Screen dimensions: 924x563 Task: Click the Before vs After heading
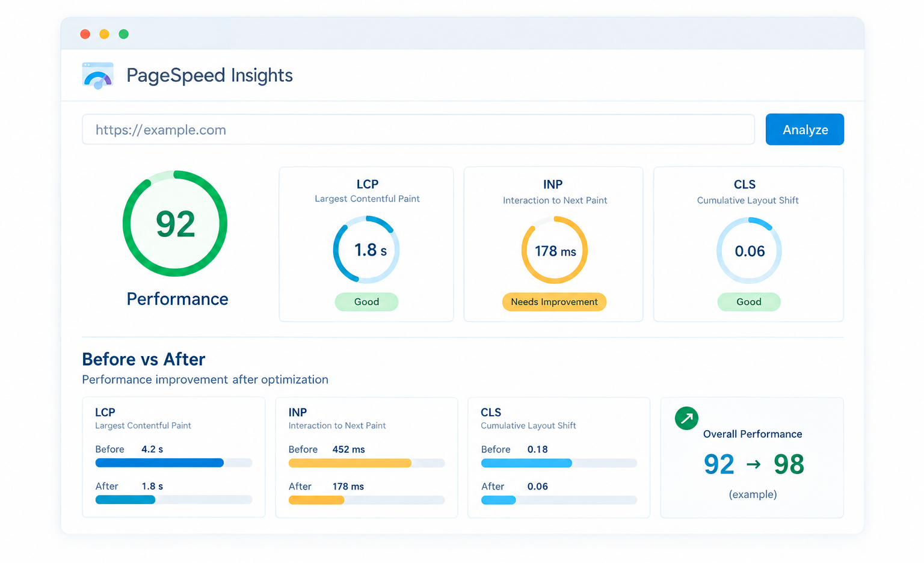tap(144, 359)
